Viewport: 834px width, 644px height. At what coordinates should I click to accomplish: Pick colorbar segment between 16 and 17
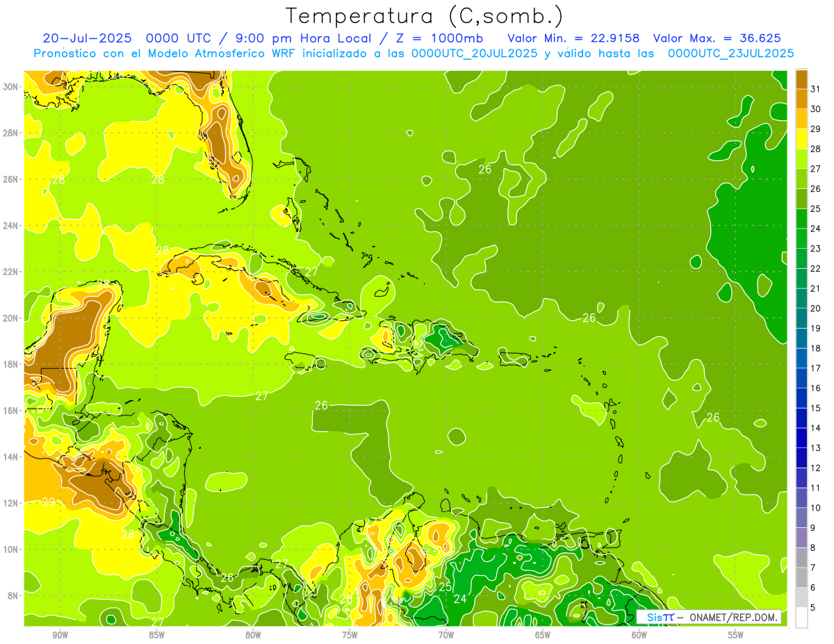click(801, 379)
